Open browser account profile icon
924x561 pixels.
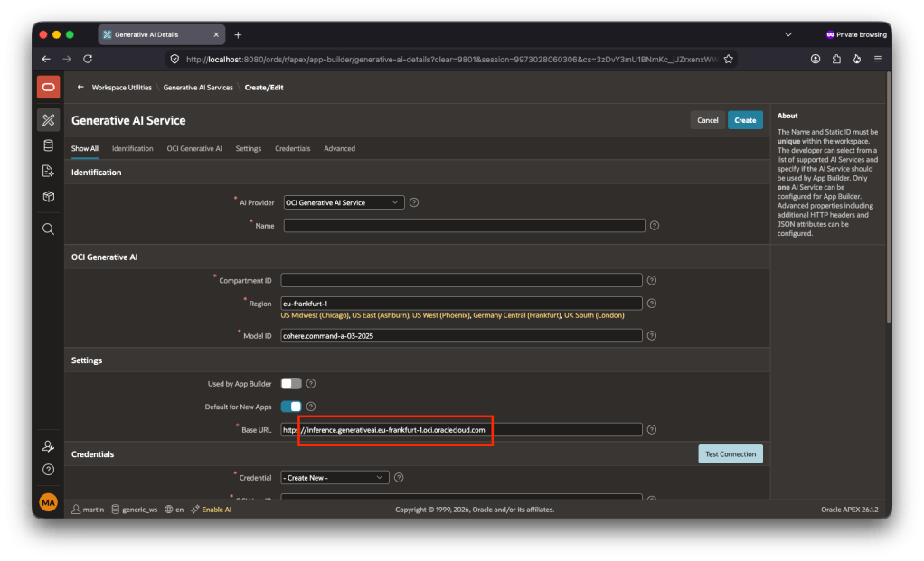816,59
